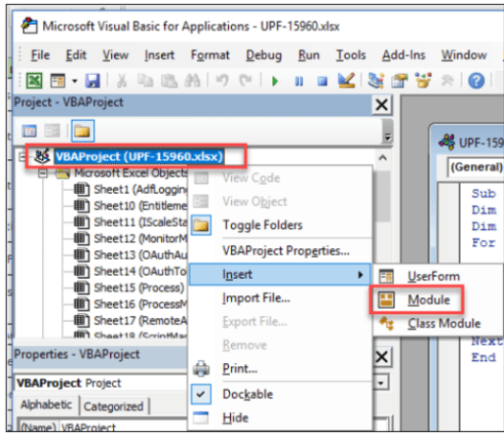Insert a UserForm from the submenu

(439, 277)
